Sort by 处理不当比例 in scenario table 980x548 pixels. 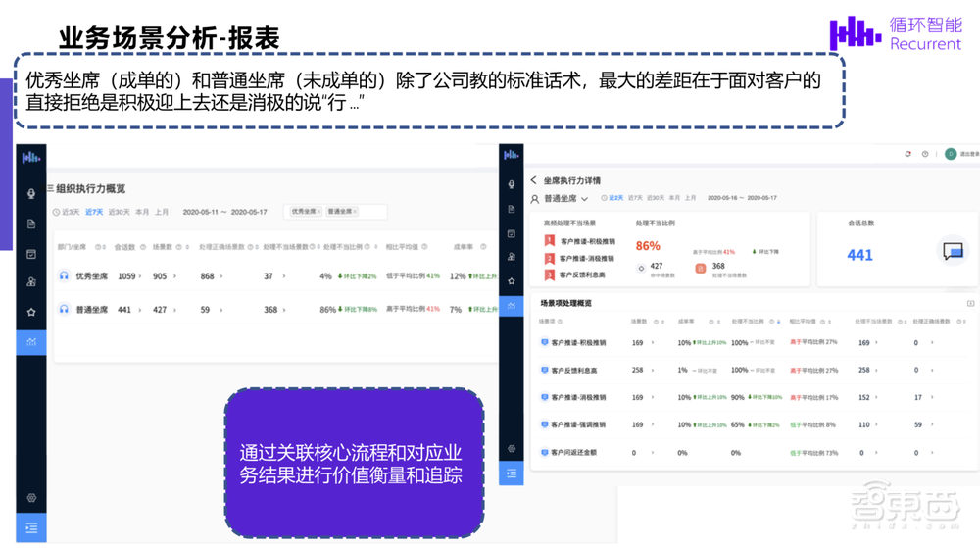[778, 322]
